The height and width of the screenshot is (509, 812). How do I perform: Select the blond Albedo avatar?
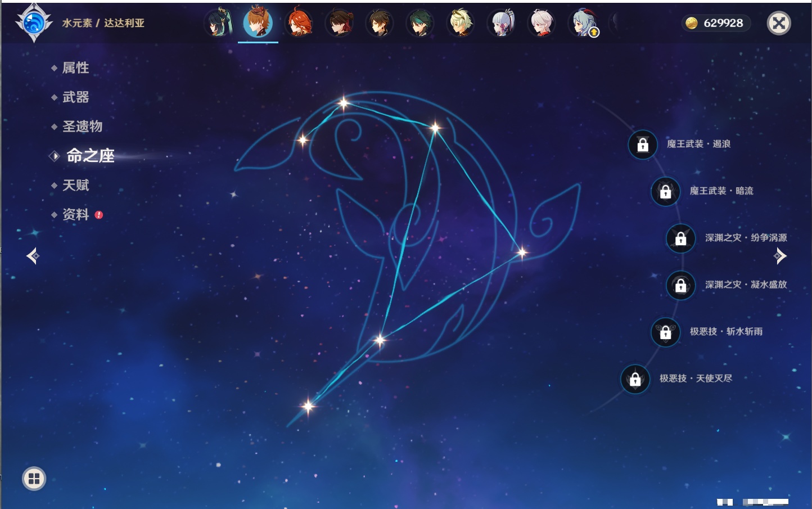461,23
